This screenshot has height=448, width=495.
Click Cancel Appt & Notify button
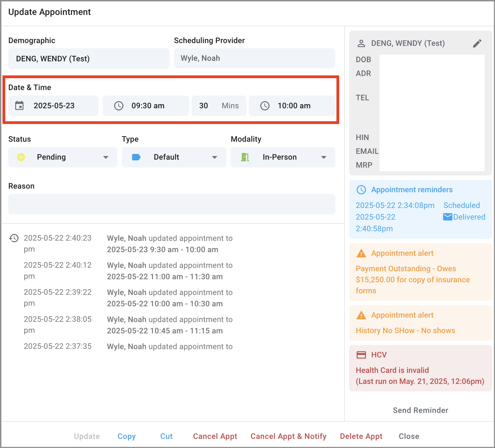tap(288, 436)
